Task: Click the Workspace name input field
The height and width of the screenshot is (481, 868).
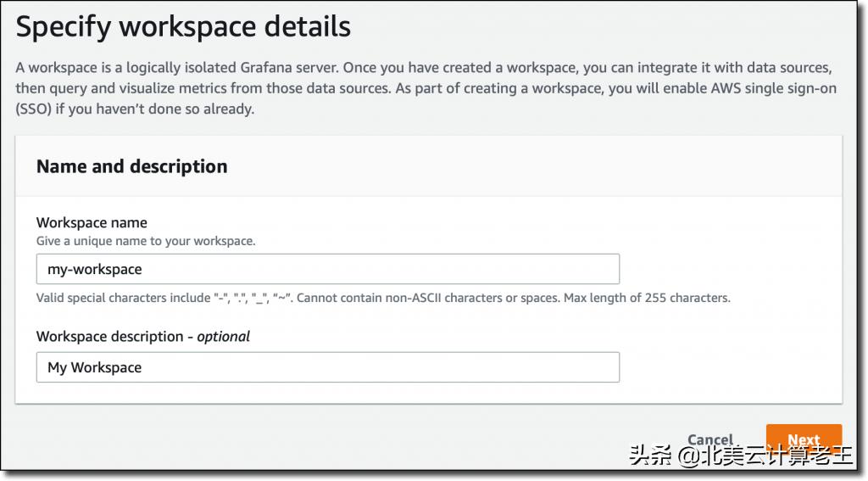Action: click(x=327, y=269)
